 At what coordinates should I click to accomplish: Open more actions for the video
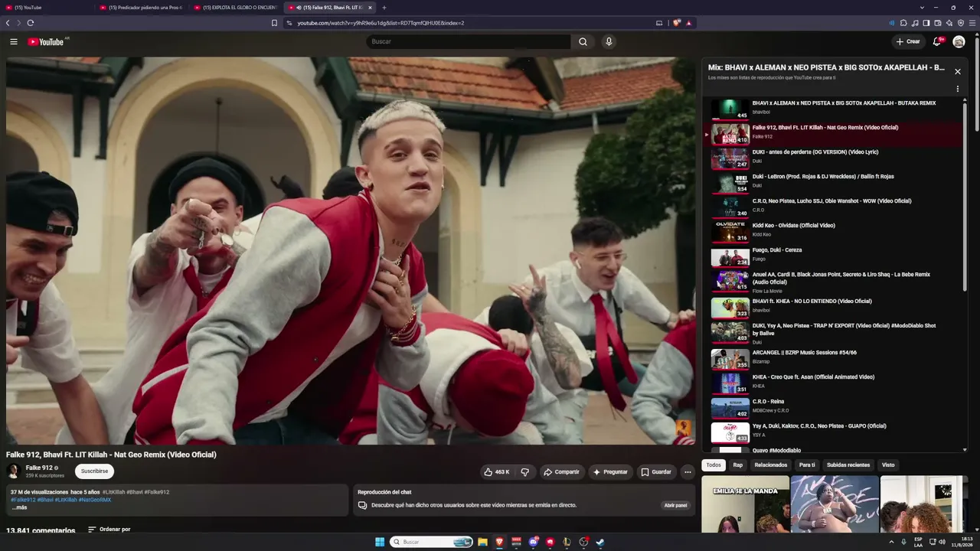[688, 472]
